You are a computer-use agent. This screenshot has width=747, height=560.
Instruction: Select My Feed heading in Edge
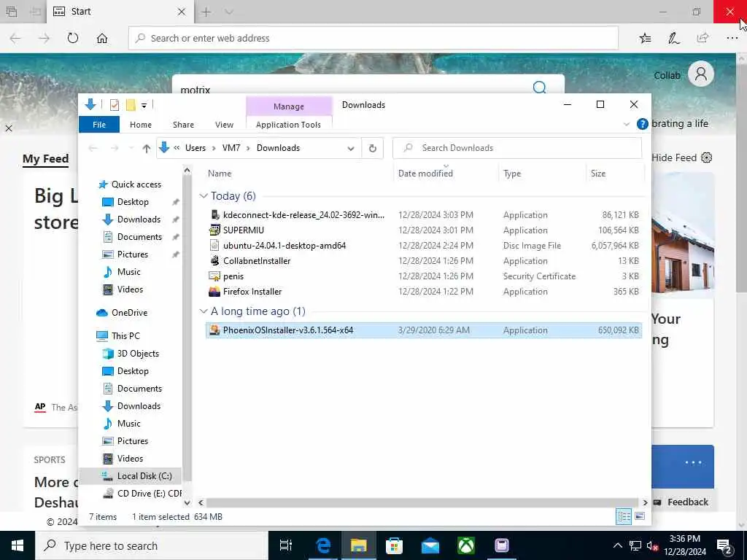coord(46,158)
